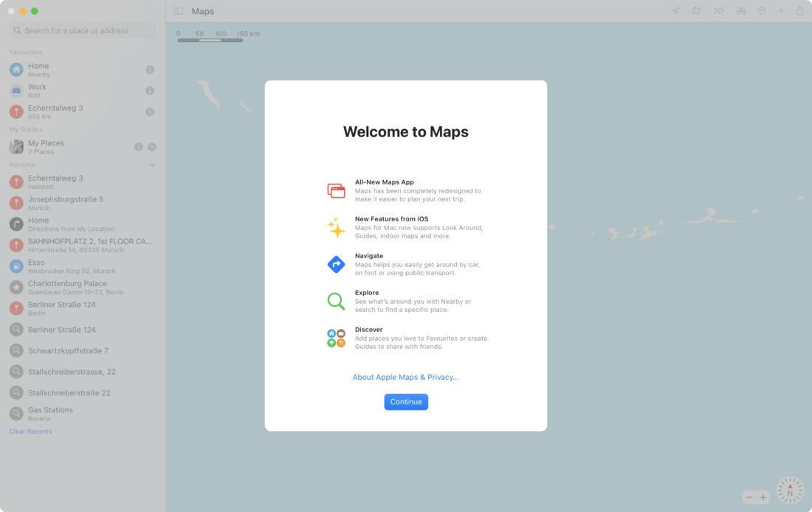Open info for the Home favourite

[x=150, y=69]
